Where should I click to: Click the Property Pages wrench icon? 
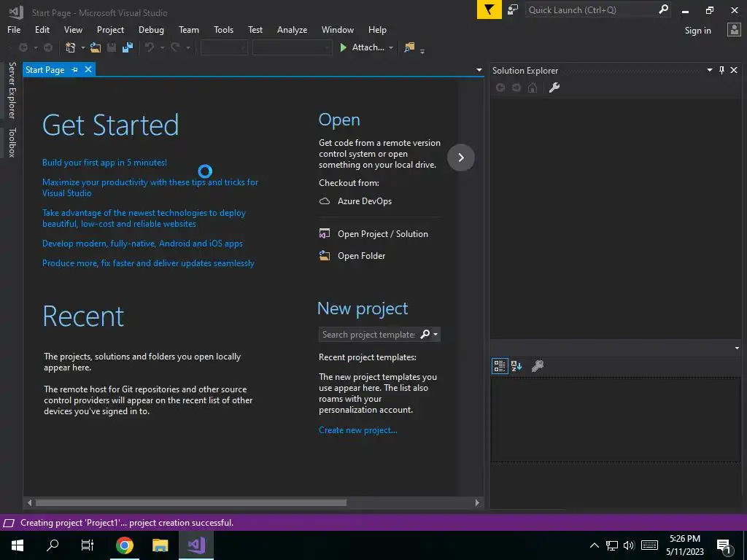tap(538, 366)
